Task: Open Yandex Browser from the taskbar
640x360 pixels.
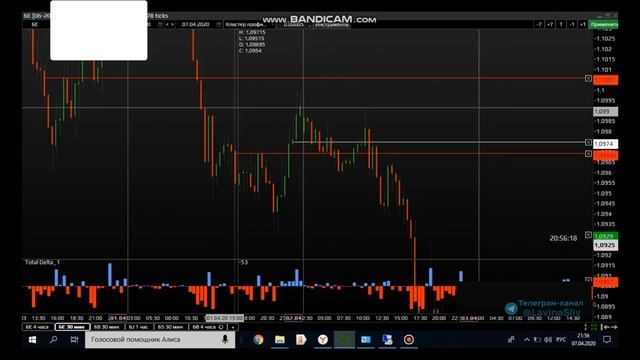Action: pyautogui.click(x=323, y=340)
